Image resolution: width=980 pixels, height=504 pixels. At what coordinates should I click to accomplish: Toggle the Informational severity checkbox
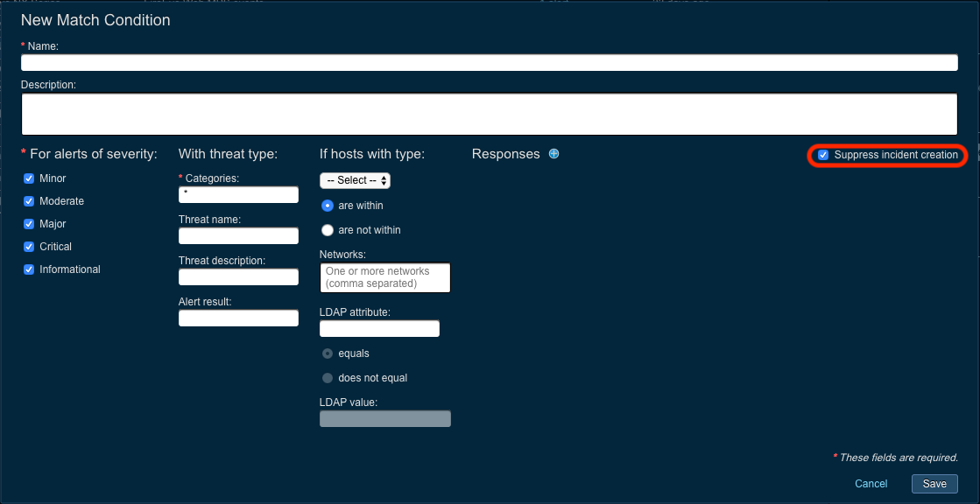point(29,269)
